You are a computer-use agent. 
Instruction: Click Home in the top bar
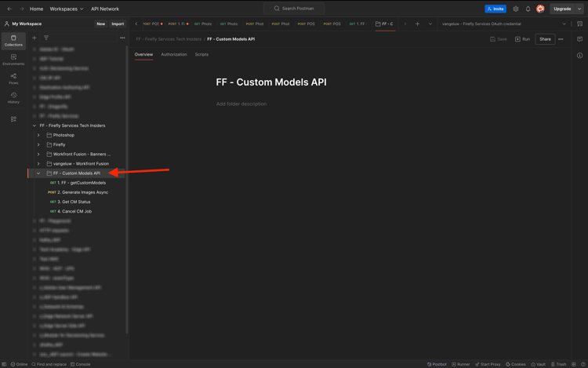pyautogui.click(x=36, y=9)
